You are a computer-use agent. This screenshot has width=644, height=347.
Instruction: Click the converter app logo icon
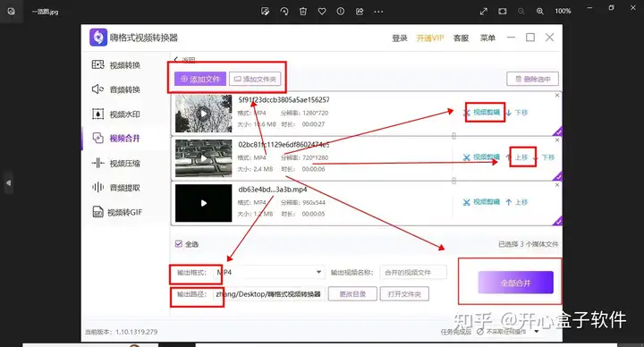(x=98, y=38)
